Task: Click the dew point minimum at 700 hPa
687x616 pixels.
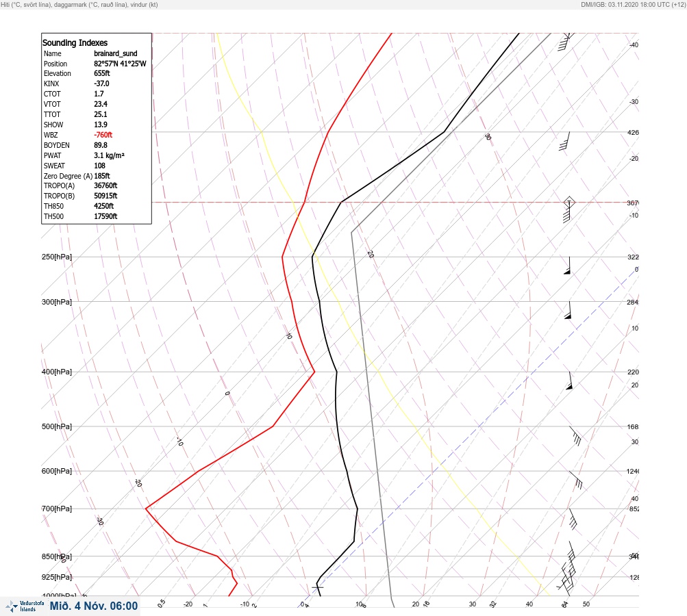Action: tap(146, 509)
